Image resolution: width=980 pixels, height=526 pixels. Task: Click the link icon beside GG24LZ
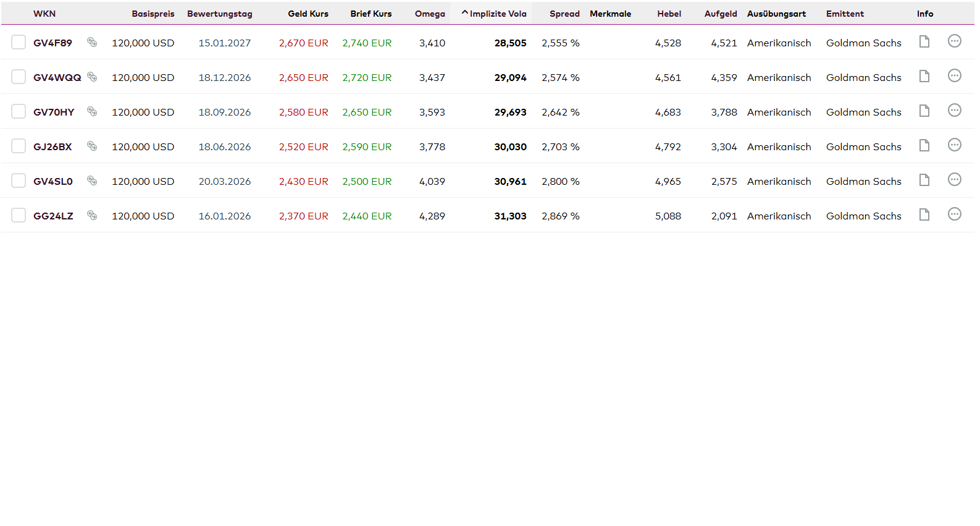(x=92, y=216)
